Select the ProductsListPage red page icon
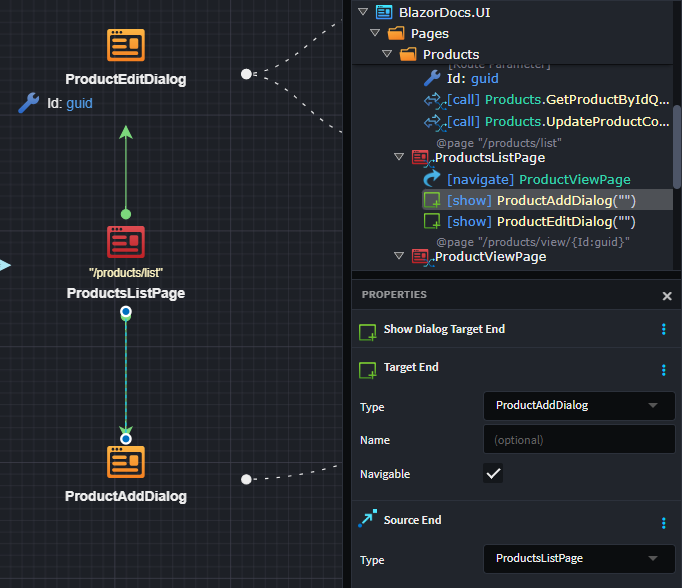 pos(126,242)
